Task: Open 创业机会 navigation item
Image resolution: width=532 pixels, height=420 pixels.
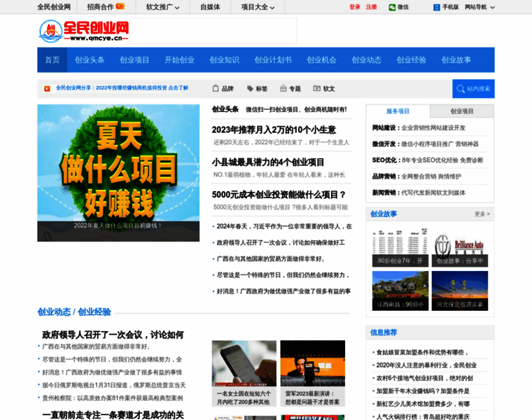Action: (x=321, y=60)
